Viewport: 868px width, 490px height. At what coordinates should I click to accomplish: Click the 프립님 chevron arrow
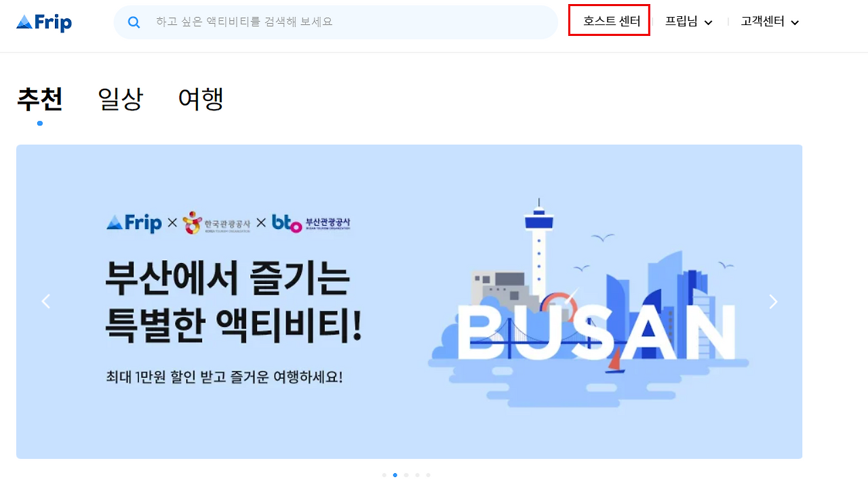(x=709, y=22)
